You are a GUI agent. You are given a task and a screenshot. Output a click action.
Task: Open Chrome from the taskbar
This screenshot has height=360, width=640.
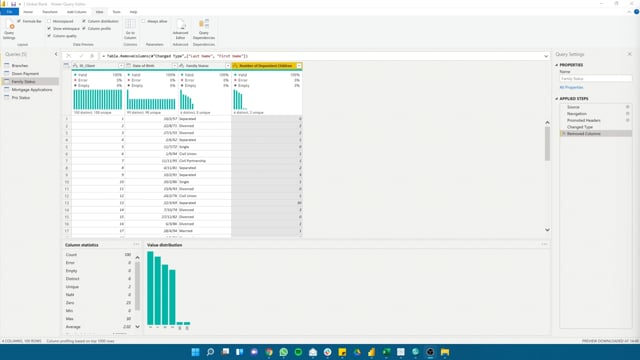(x=269, y=352)
